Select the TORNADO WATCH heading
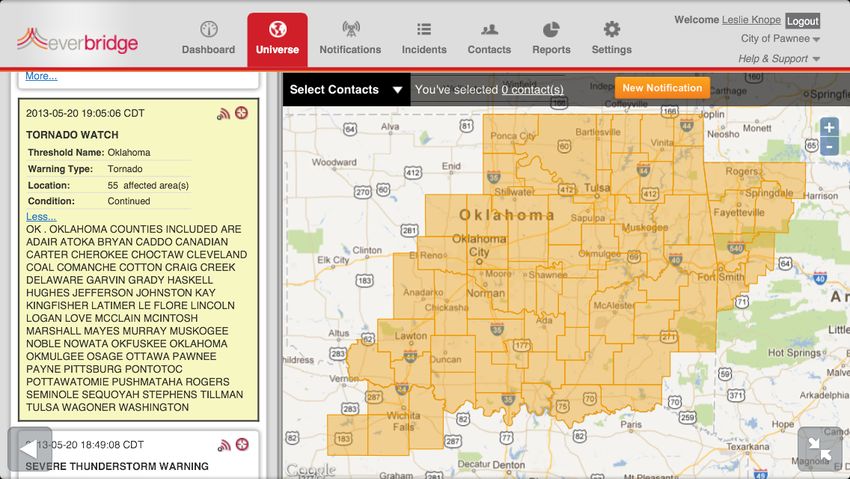The width and height of the screenshot is (850, 479). pos(72,135)
